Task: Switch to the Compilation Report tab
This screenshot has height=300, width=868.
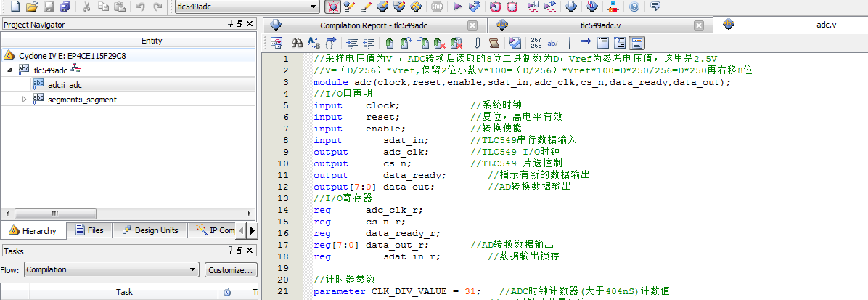Action: [374, 25]
